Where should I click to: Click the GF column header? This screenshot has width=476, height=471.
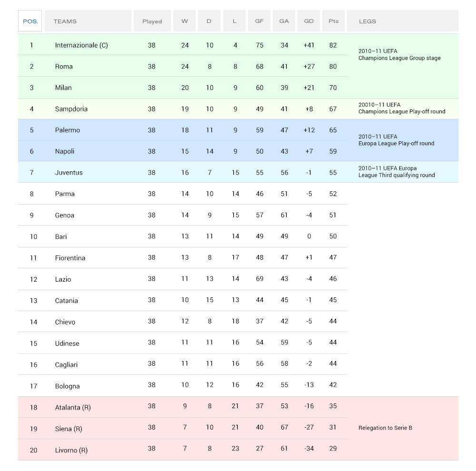click(x=259, y=21)
